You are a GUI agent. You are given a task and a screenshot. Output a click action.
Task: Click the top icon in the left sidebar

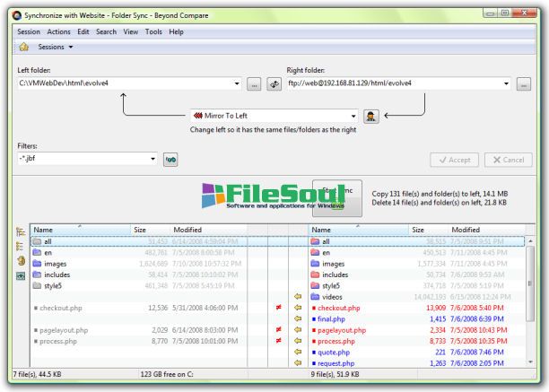[x=21, y=231]
